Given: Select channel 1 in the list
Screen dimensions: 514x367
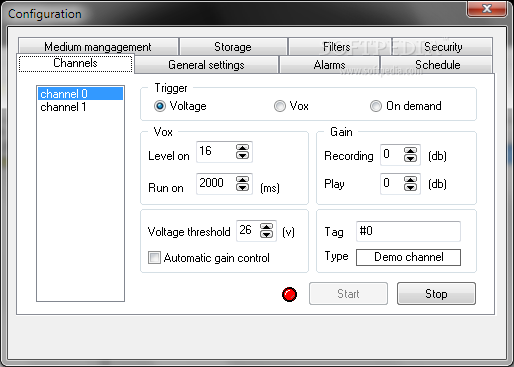Looking at the screenshot, I should tap(80, 107).
